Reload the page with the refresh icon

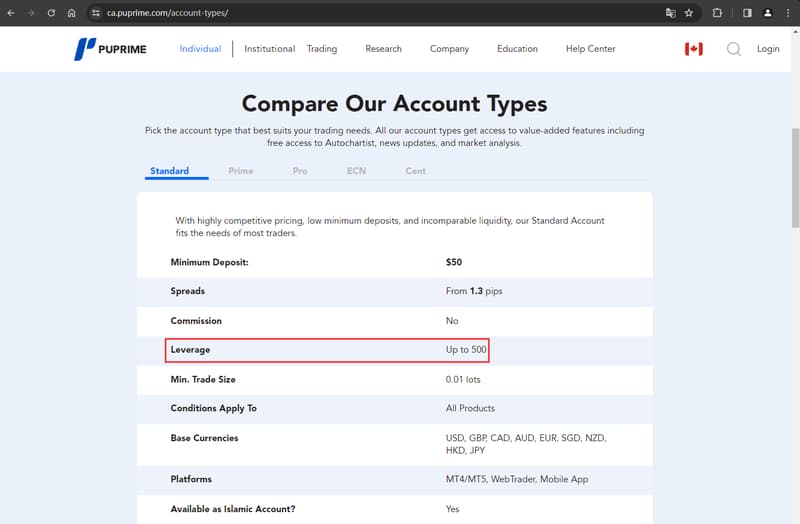51,13
